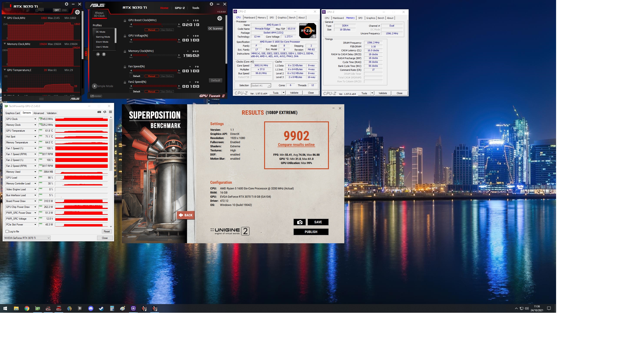623x364 pixels.
Task: Open SPD tab in right CPU-Z window
Action: point(360,18)
